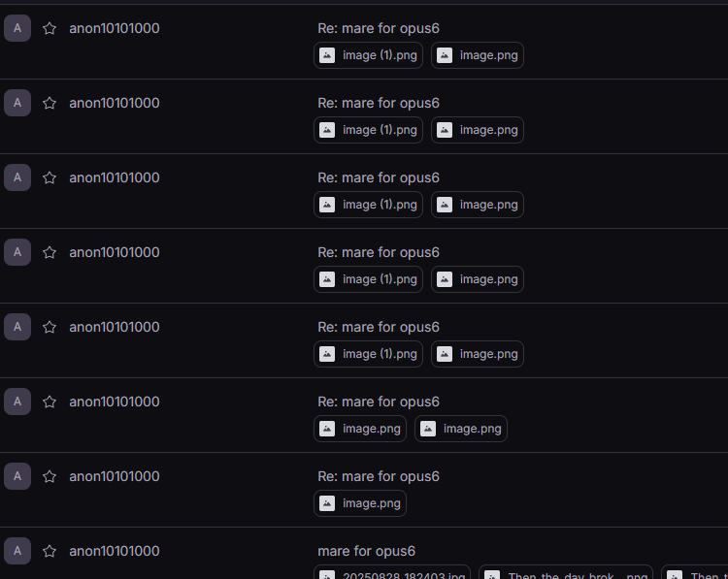The image size is (728, 579).
Task: Open second image.png in sixth email
Action: [x=460, y=429]
